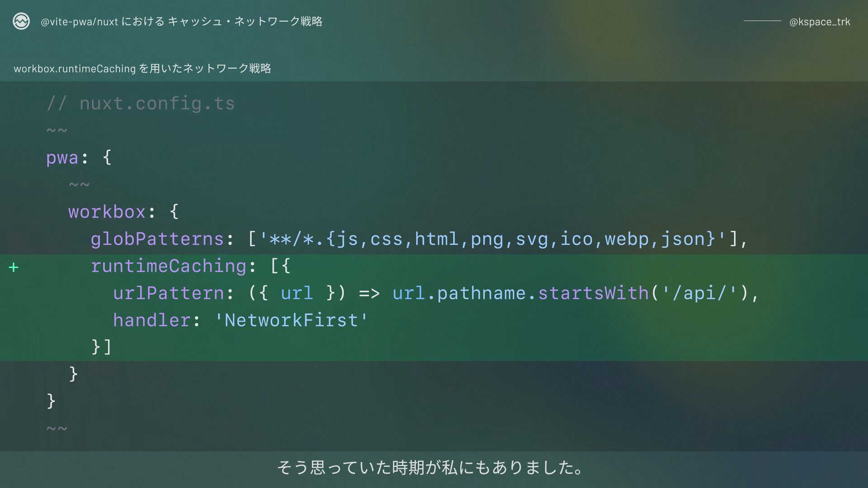The image size is (868, 488).
Task: Click the globPatterns property name
Action: coord(157,239)
